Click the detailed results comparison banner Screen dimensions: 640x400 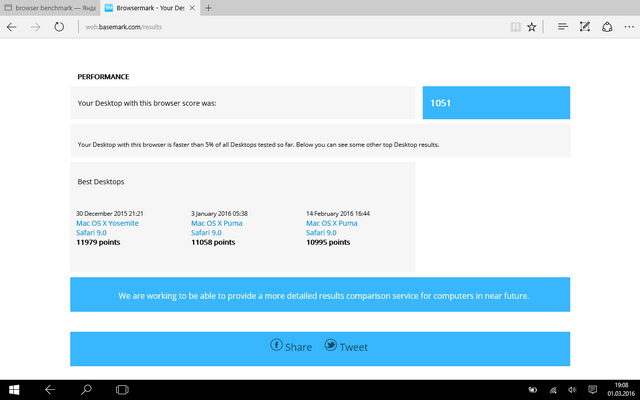click(320, 295)
